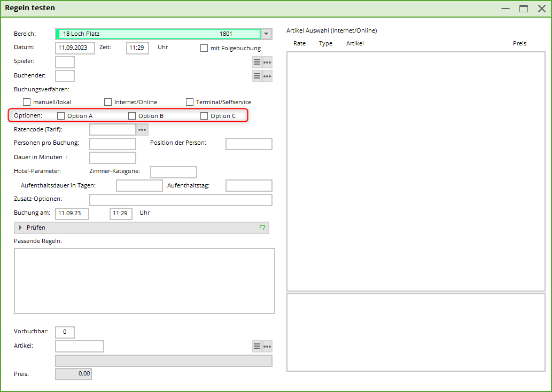Click the ellipsis button next to Spieler
This screenshot has width=552, height=392.
(x=267, y=62)
